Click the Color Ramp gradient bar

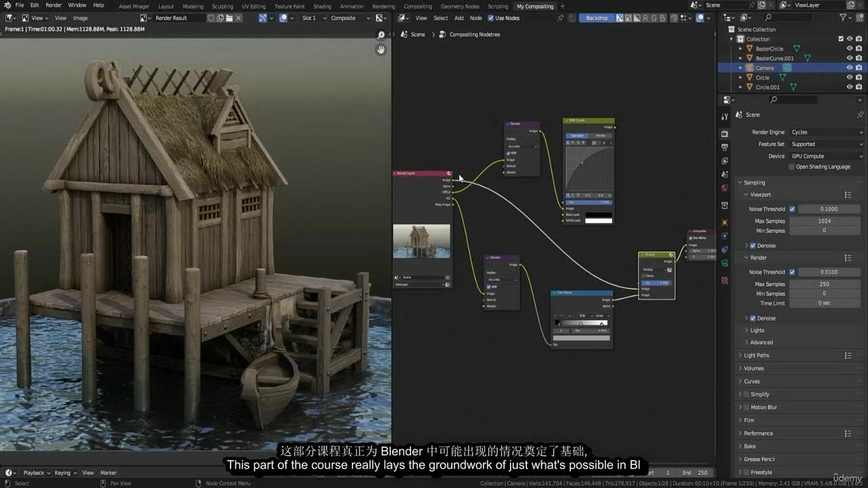point(582,323)
